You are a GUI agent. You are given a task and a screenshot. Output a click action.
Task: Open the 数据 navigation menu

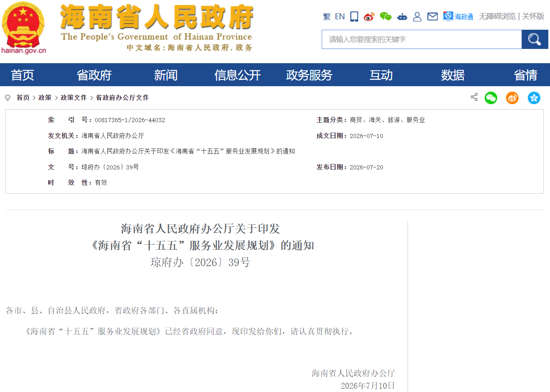click(452, 75)
